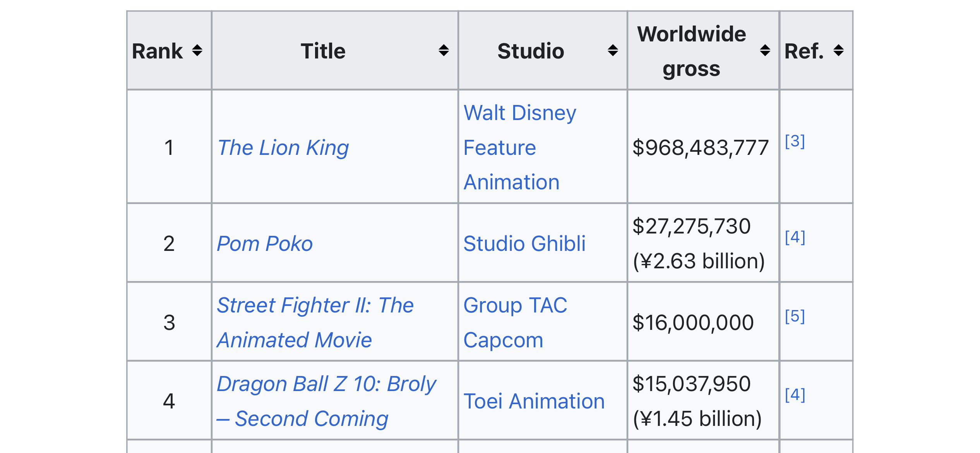Visit Walt Disney Feature Animation page

[520, 148]
